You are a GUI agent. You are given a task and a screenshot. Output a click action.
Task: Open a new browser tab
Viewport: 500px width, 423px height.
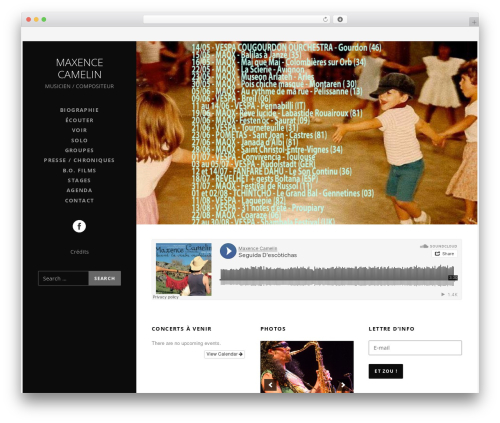pyautogui.click(x=474, y=22)
